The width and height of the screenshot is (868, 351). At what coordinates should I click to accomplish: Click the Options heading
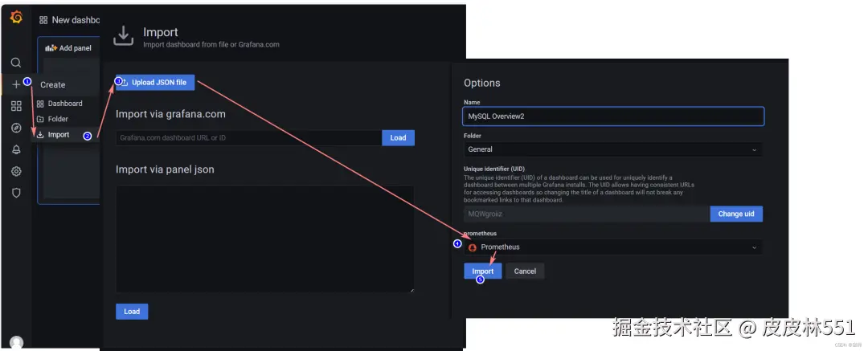coord(482,83)
